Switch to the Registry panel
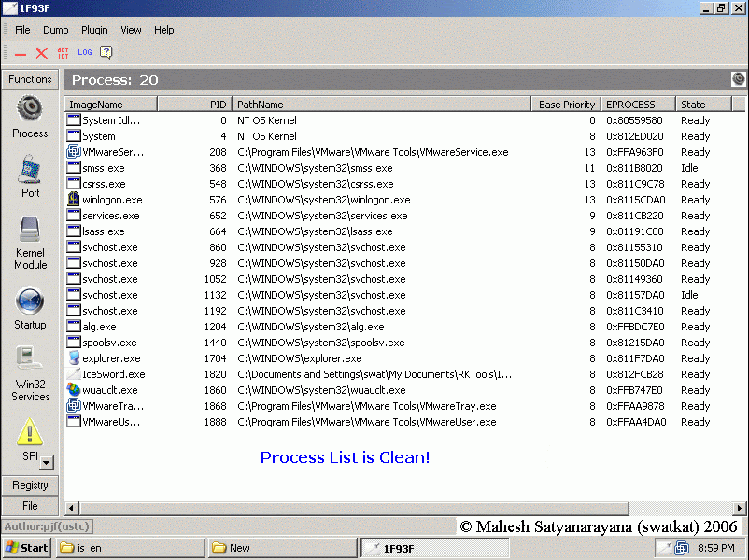Image resolution: width=749 pixels, height=560 pixels. coord(30,485)
